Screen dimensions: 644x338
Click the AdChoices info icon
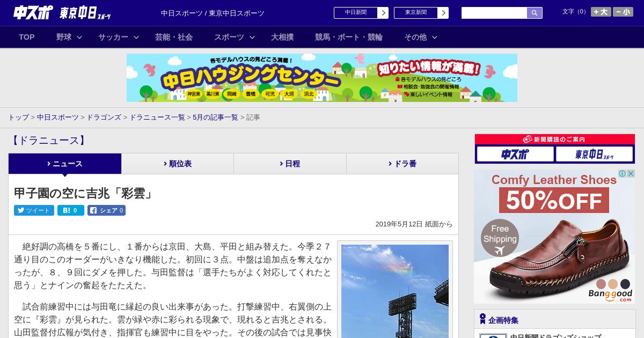[x=622, y=174]
